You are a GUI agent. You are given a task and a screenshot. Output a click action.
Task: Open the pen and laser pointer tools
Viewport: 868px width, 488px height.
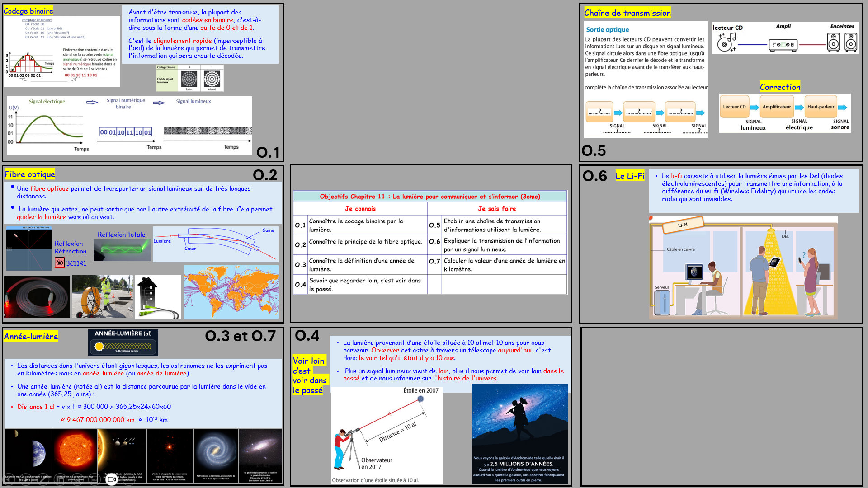[x=43, y=479]
